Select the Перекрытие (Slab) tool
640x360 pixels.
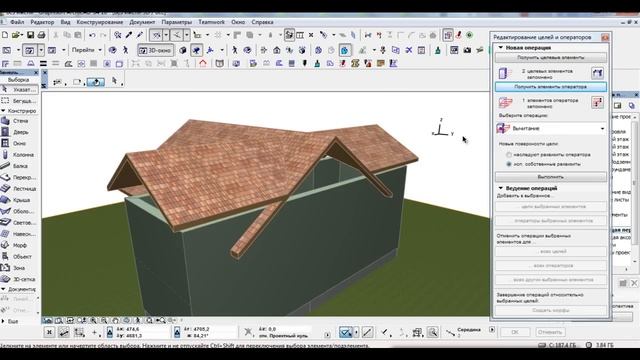(x=19, y=178)
